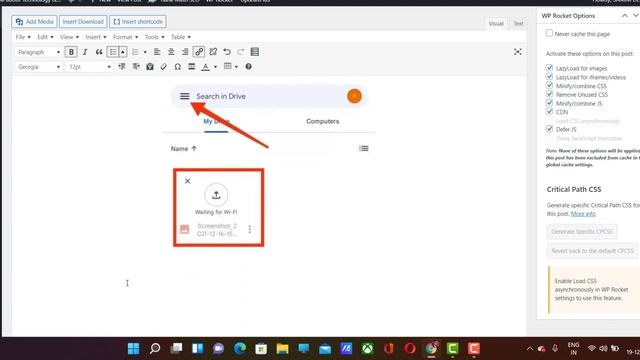Image resolution: width=640 pixels, height=360 pixels.
Task: Click Revert back to the default CPCSS
Action: (x=592, y=251)
